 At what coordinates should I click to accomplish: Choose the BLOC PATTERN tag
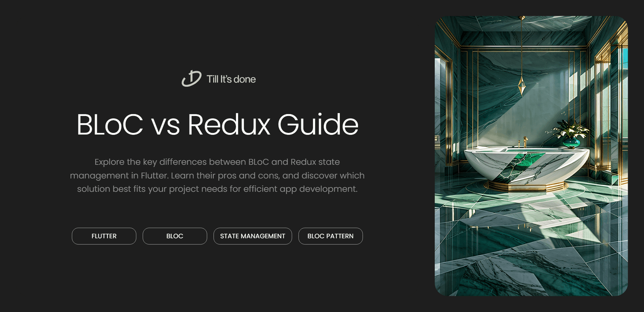pyautogui.click(x=330, y=236)
